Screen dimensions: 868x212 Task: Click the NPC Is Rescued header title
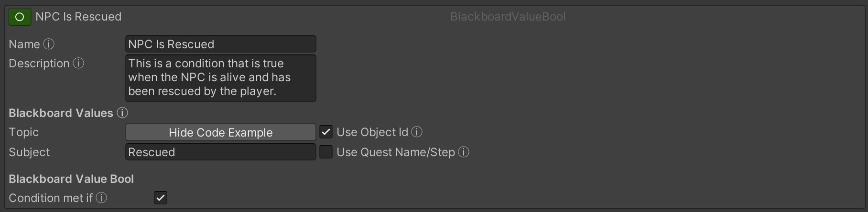click(x=78, y=17)
